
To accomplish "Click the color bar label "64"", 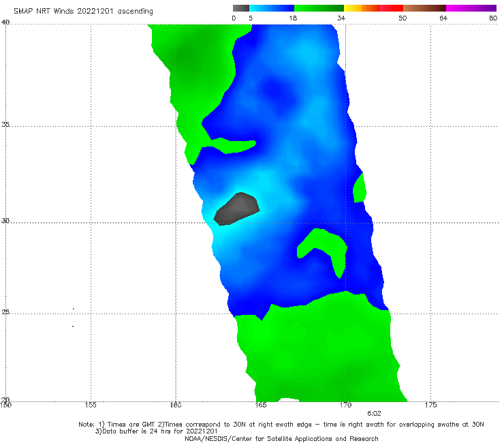I will point(443,18).
